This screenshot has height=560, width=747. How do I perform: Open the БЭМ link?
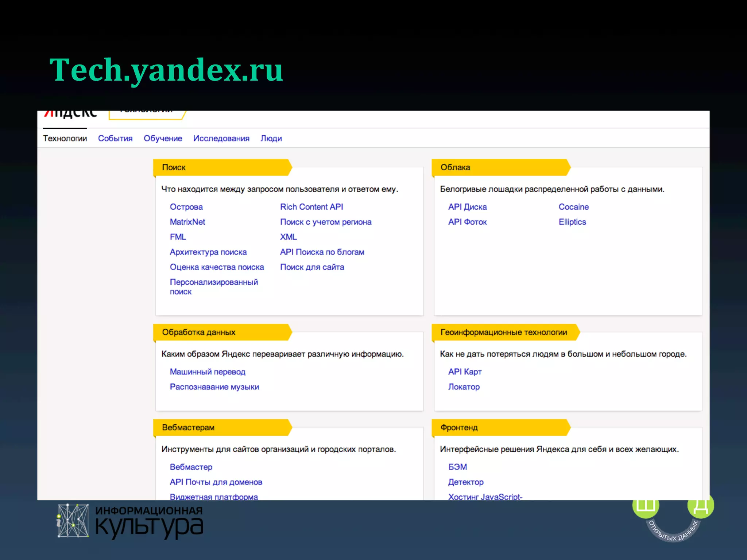point(457,467)
